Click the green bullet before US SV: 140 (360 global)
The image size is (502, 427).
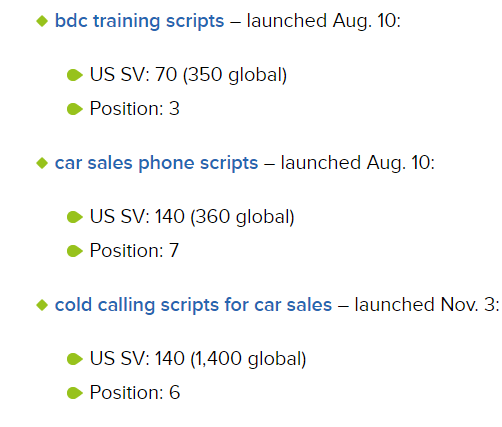[75, 217]
